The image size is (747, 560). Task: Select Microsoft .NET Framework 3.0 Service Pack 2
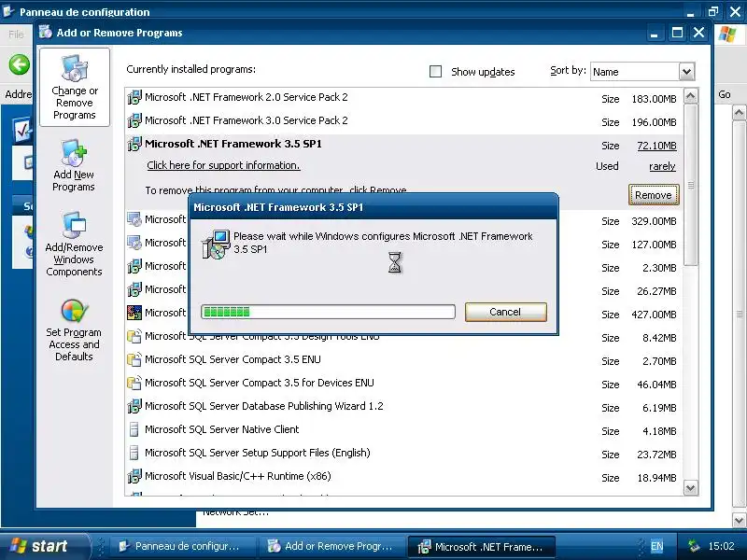246,120
